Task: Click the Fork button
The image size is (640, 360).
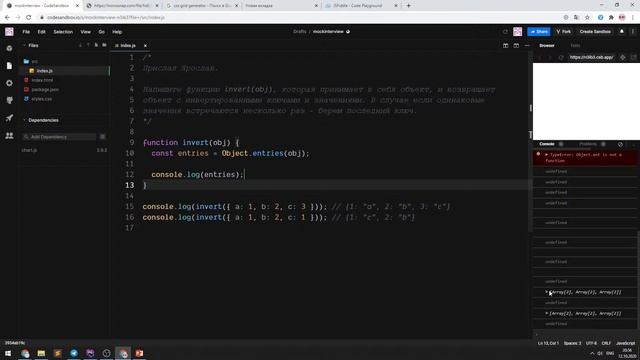Action: pos(564,31)
